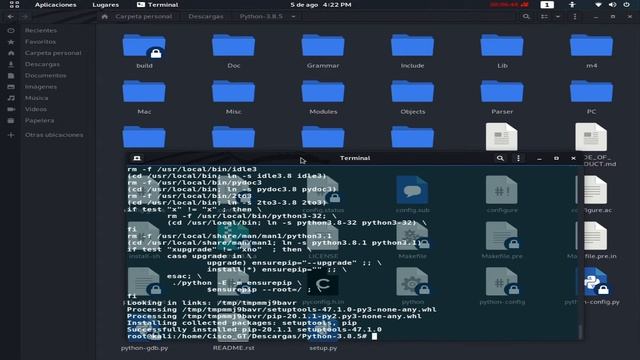
Task: Click the new tab icon in Terminal titlebar
Action: pyautogui.click(x=137, y=158)
